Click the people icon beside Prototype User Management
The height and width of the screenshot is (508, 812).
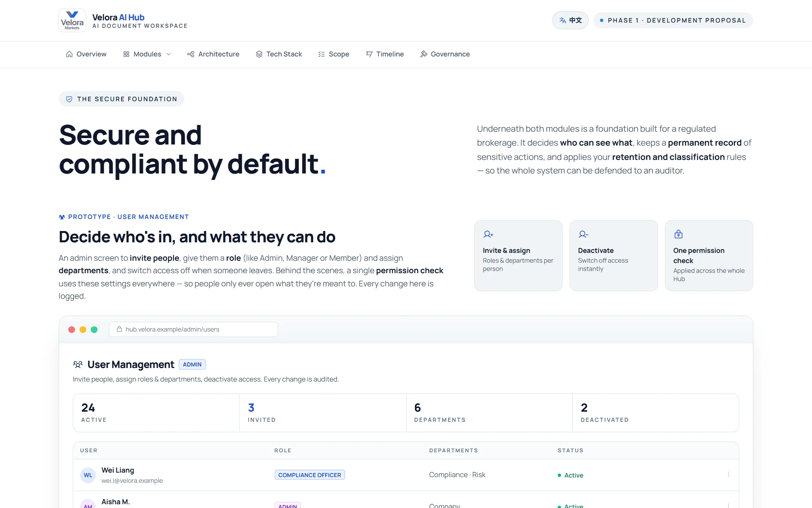62,217
